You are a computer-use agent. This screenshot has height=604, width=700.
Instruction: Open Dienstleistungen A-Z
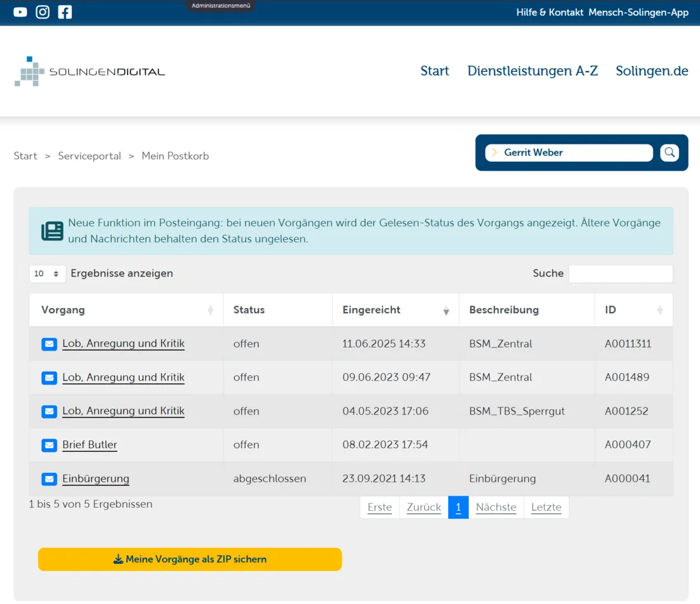532,71
